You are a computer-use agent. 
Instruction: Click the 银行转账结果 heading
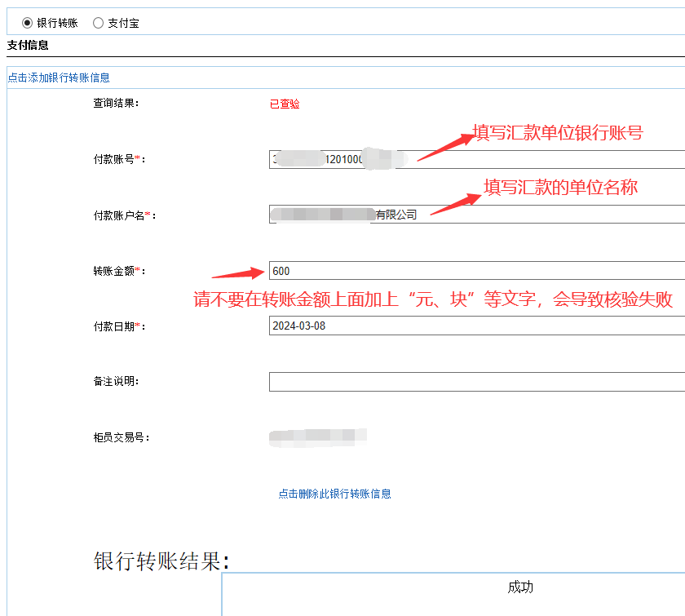[x=162, y=561]
